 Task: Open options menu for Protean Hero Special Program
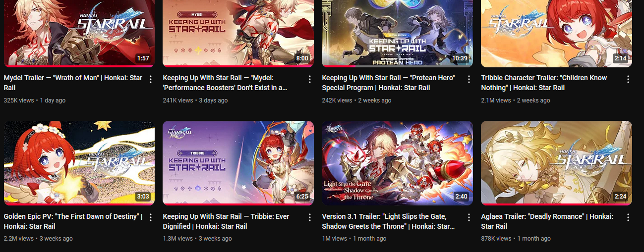(469, 79)
